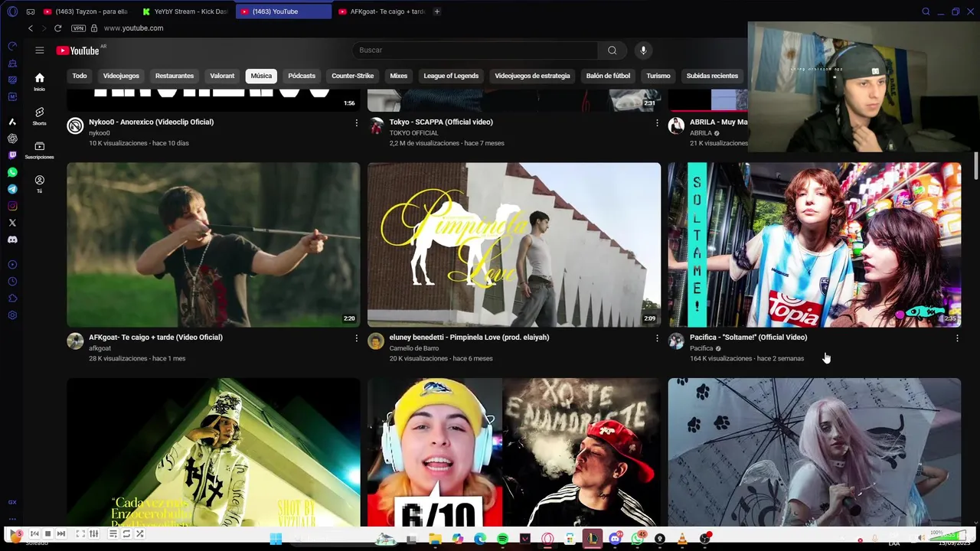Toggle fullscreen in the bottom media controls
The height and width of the screenshot is (551, 980).
point(80,533)
